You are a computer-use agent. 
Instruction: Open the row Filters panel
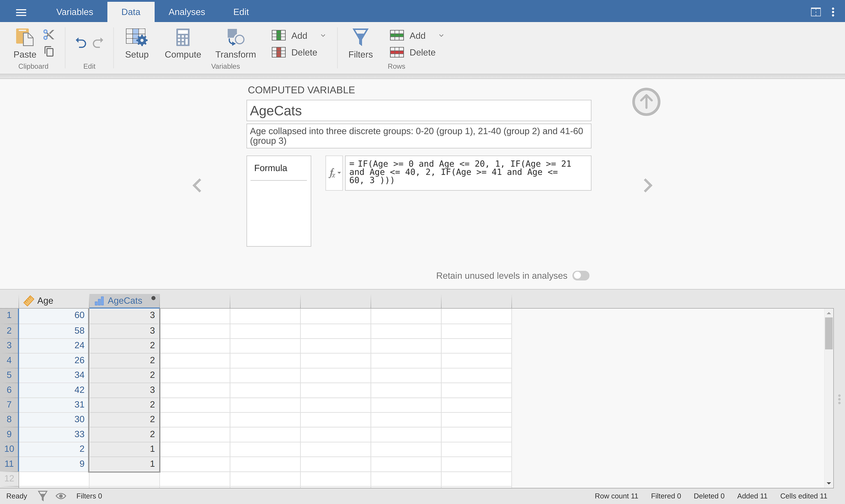pos(361,44)
